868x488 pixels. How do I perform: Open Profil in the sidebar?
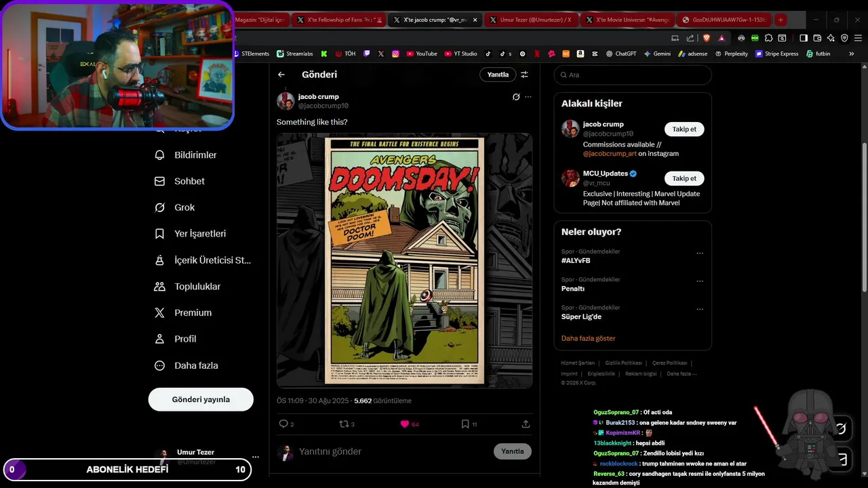tap(175, 339)
